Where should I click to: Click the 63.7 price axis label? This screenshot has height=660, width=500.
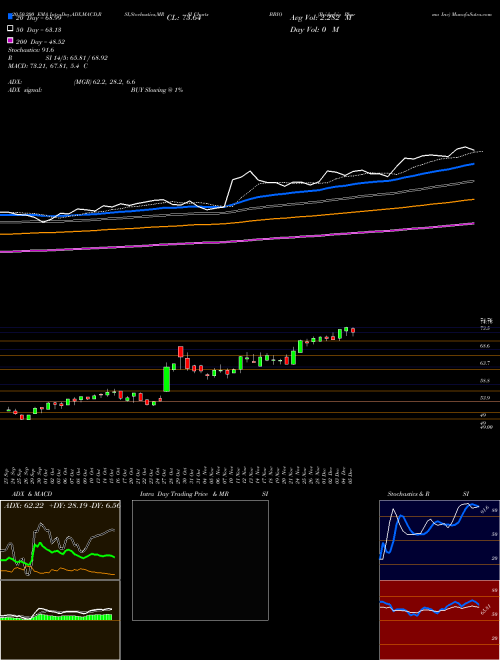click(x=484, y=363)
